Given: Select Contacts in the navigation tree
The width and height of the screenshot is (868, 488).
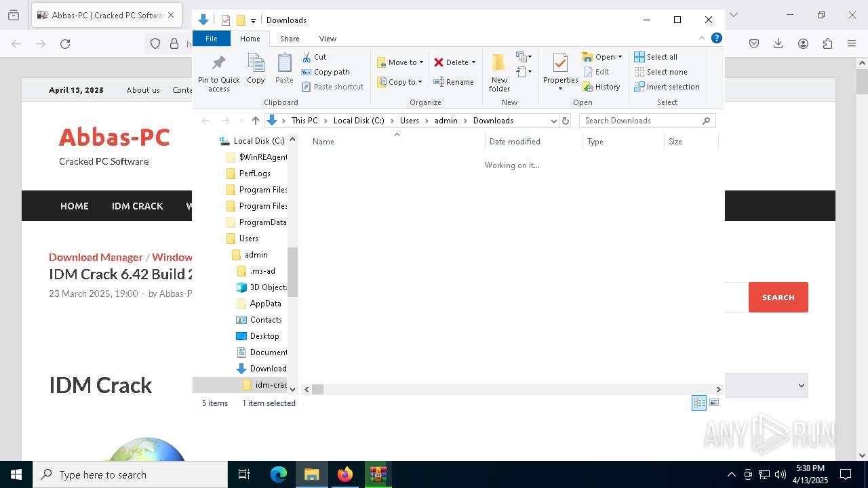Looking at the screenshot, I should click(266, 320).
